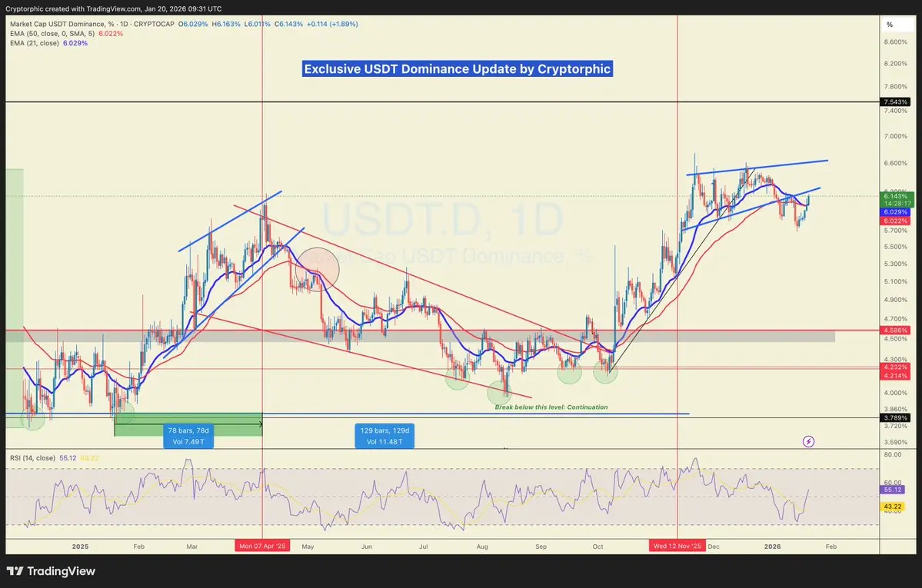The image size is (922, 588).
Task: Select the 78 bars, 78d measurement box
Action: (x=188, y=437)
